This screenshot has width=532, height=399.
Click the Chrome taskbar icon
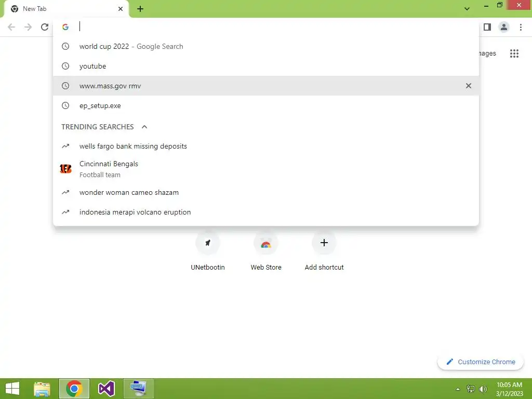[74, 389]
